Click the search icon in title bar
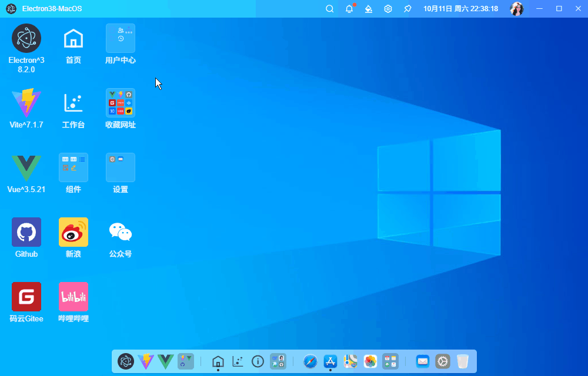This screenshot has width=588, height=376. (330, 9)
